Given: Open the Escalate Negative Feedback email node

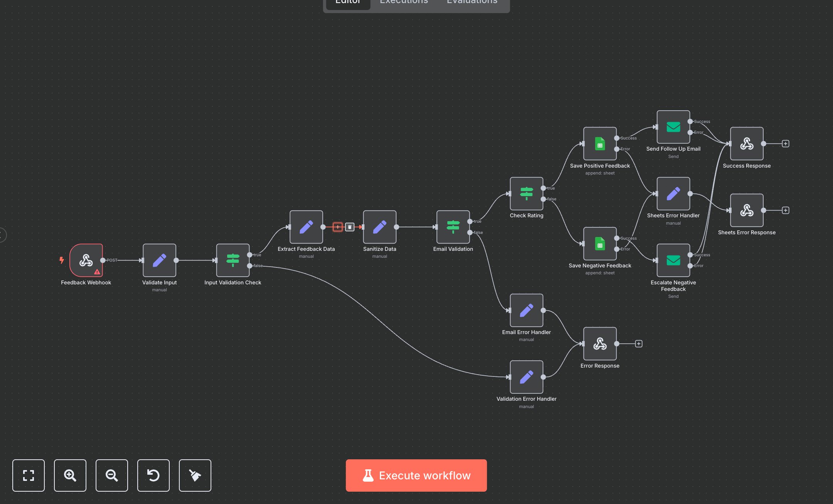Looking at the screenshot, I should coord(673,260).
